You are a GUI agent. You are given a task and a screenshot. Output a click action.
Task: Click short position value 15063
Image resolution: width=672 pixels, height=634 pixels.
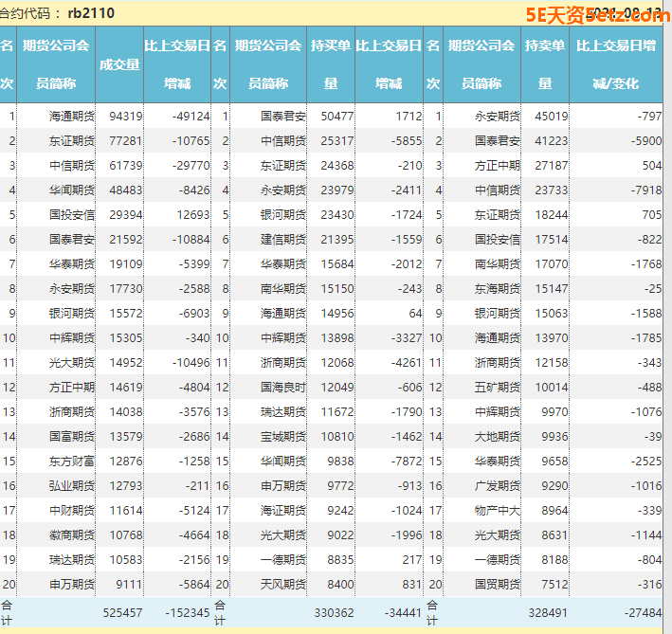[x=552, y=313]
